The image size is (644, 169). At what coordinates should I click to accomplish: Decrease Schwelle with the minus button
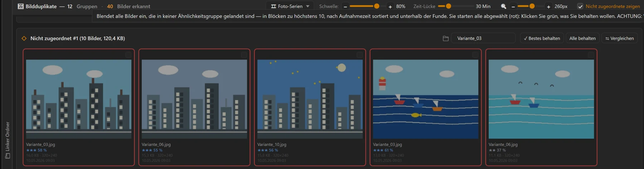tap(345, 6)
